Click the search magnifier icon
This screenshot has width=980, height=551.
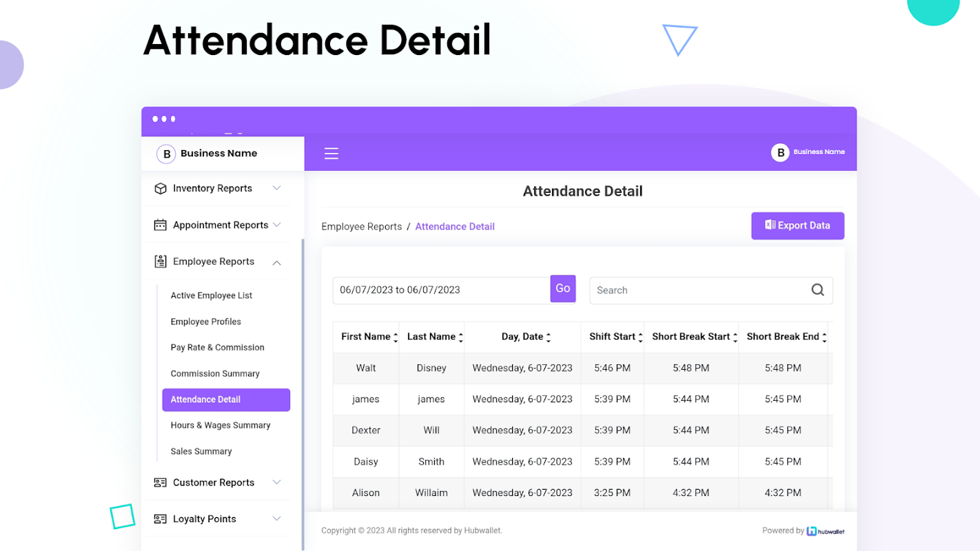click(817, 290)
